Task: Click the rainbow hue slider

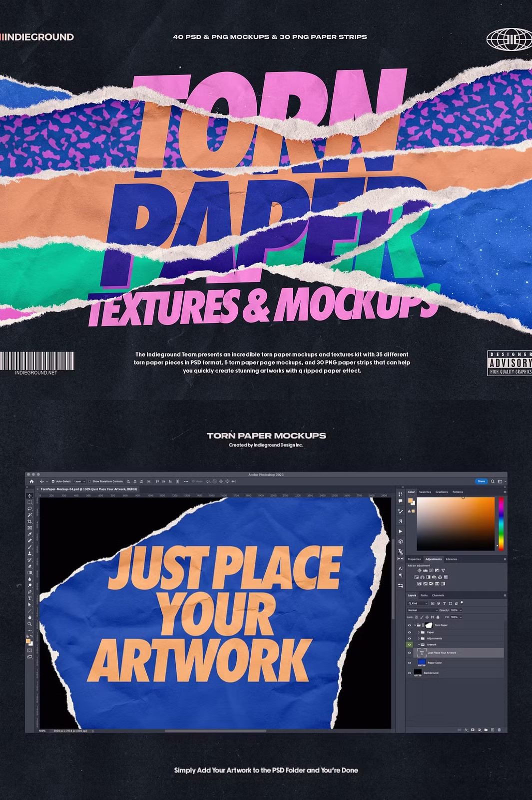Action: click(501, 523)
